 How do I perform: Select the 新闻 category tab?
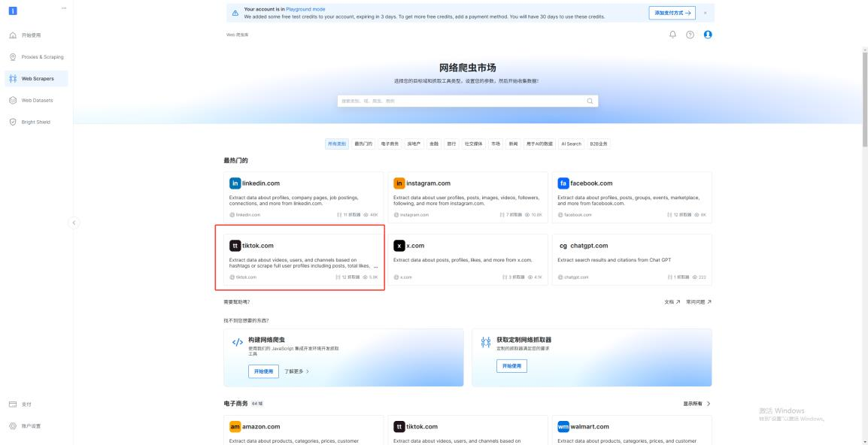pyautogui.click(x=513, y=144)
